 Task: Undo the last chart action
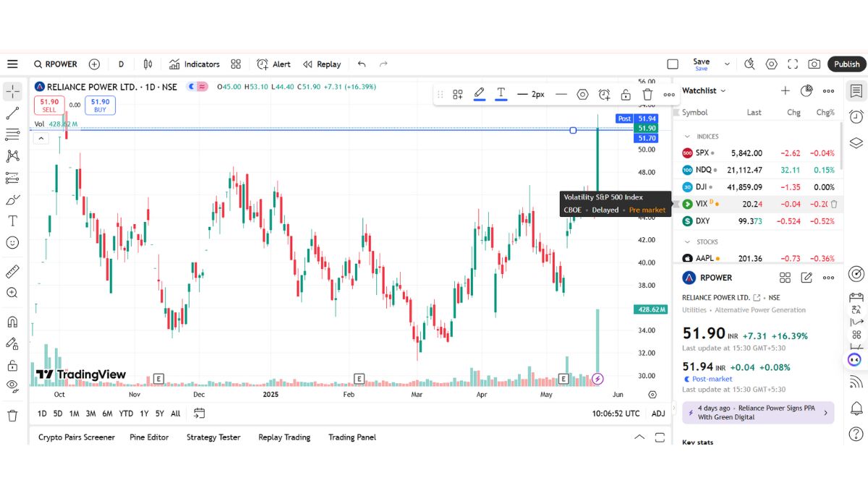click(x=362, y=64)
